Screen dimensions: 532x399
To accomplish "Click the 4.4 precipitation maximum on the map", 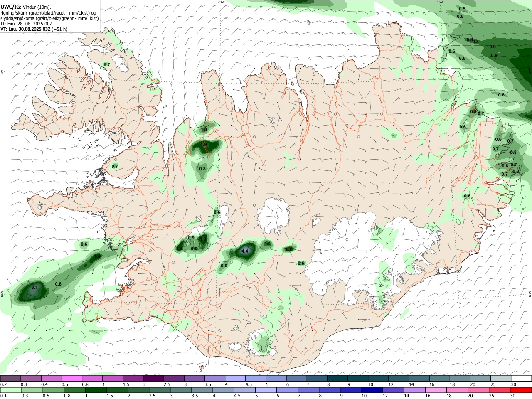I will click(x=245, y=251).
